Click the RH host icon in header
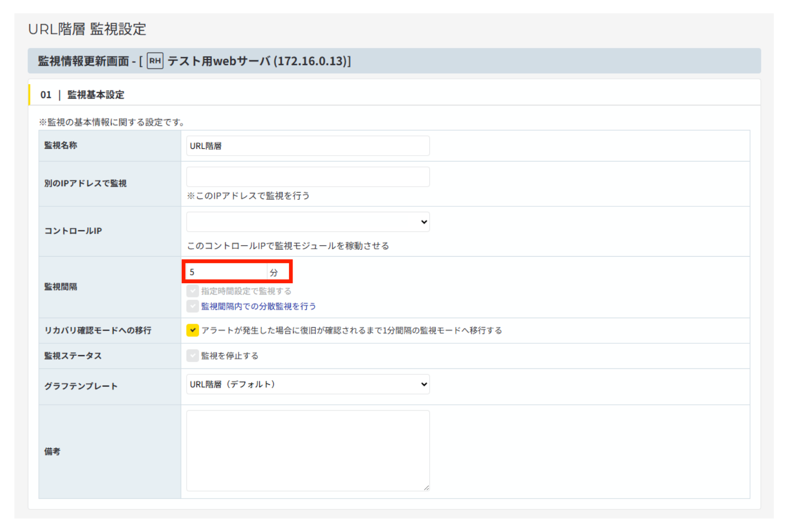Image resolution: width=788 pixels, height=532 pixels. point(155,61)
